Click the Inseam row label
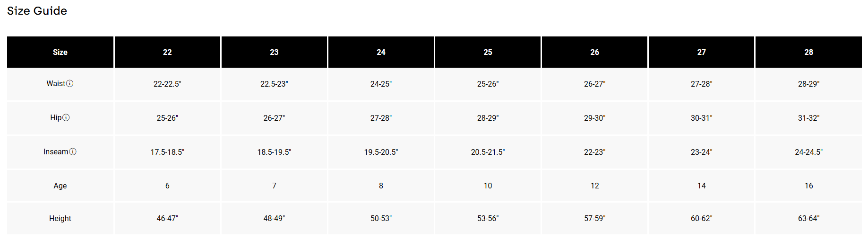Viewport: 868px width, 240px height. (56, 152)
